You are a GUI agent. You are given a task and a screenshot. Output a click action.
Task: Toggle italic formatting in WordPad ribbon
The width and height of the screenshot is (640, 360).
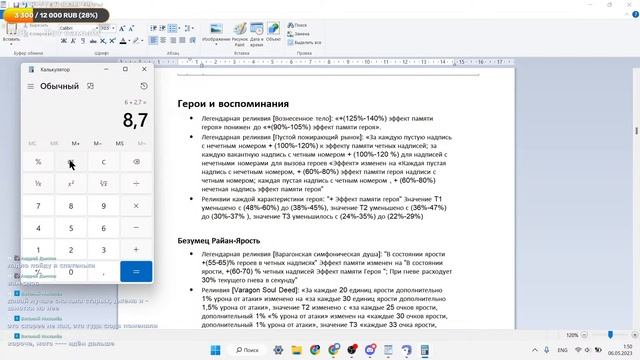tap(73, 41)
